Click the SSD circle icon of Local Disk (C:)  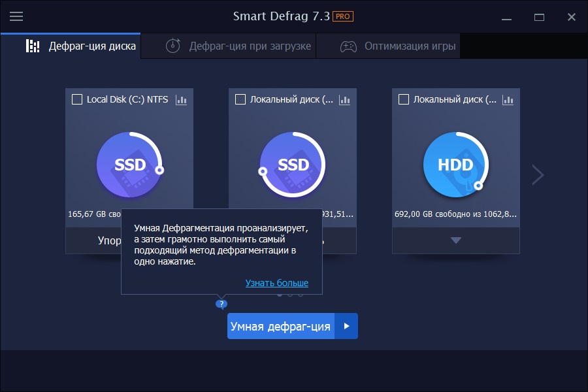[x=129, y=165]
